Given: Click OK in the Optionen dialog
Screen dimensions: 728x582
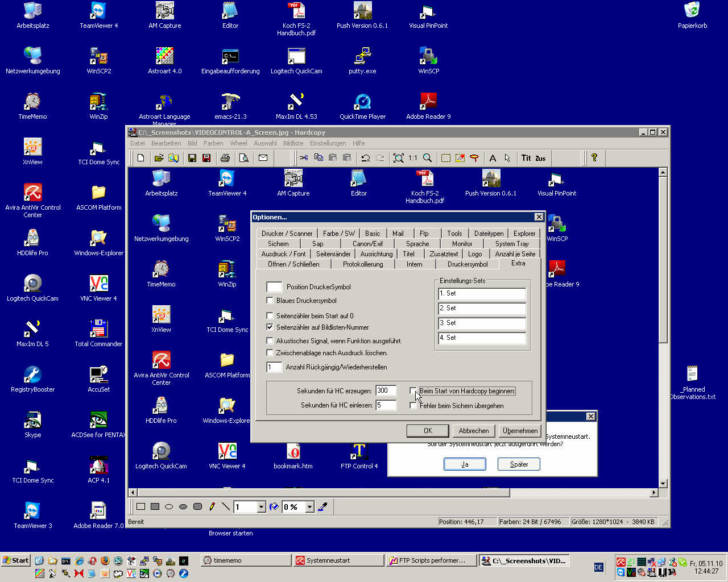Looking at the screenshot, I should [428, 431].
